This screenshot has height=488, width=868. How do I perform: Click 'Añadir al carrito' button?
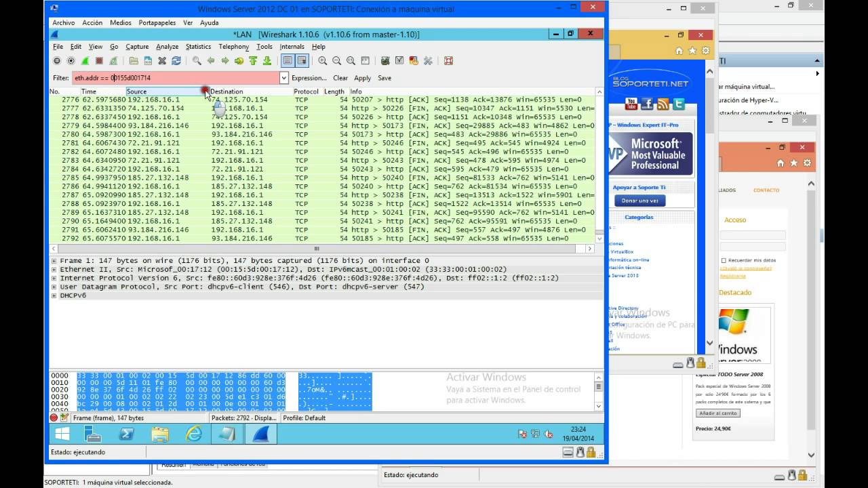[x=717, y=413]
